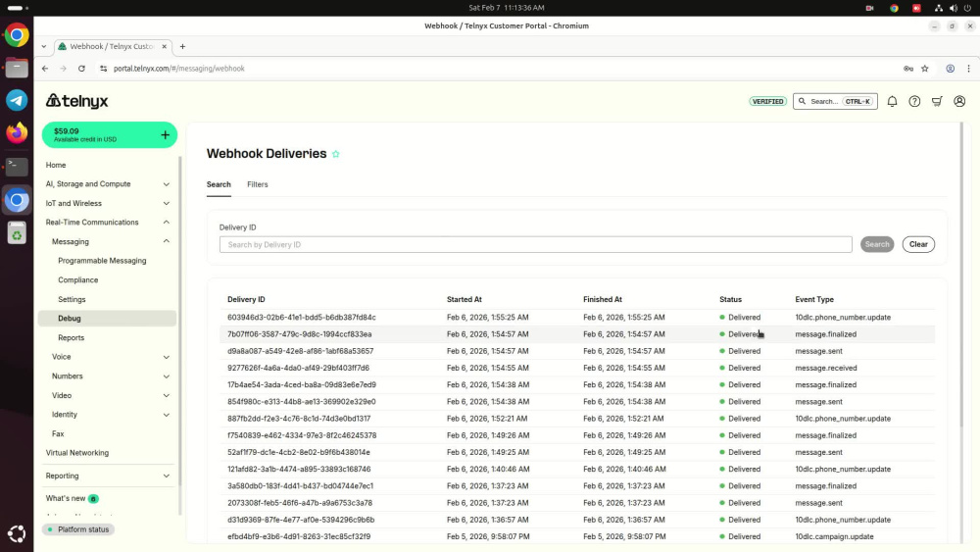This screenshot has height=552, width=980.
Task: Click the main page vertical scrollbar
Action: point(961,276)
